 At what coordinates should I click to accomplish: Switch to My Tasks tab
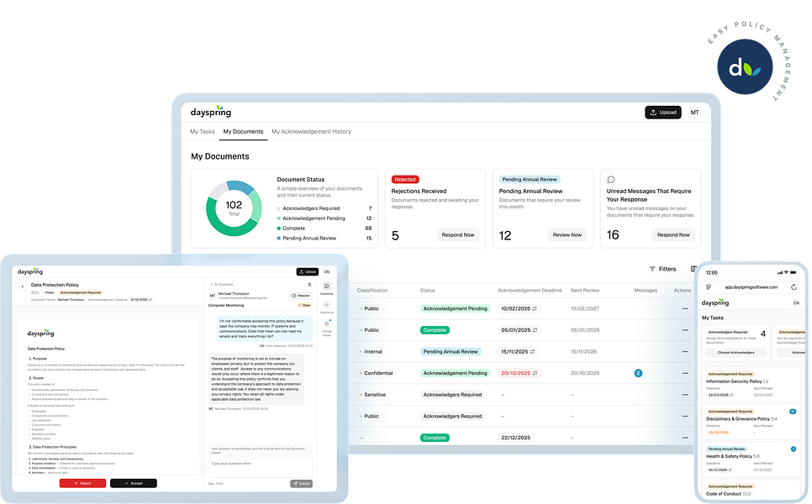coord(202,131)
